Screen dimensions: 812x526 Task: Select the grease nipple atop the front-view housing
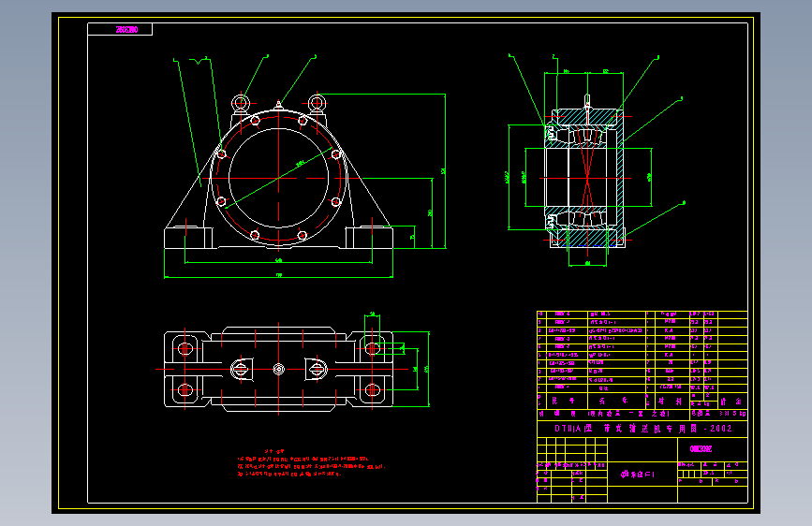tap(278, 106)
